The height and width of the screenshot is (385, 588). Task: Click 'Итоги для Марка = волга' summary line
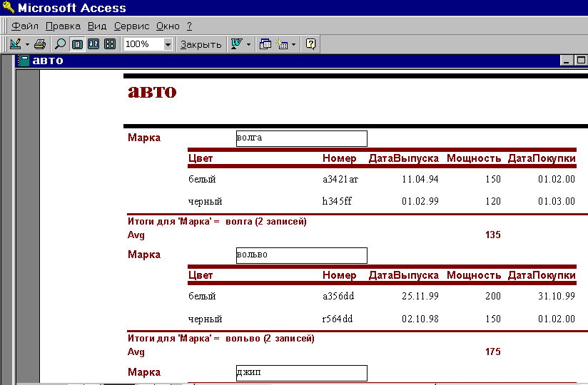[217, 221]
